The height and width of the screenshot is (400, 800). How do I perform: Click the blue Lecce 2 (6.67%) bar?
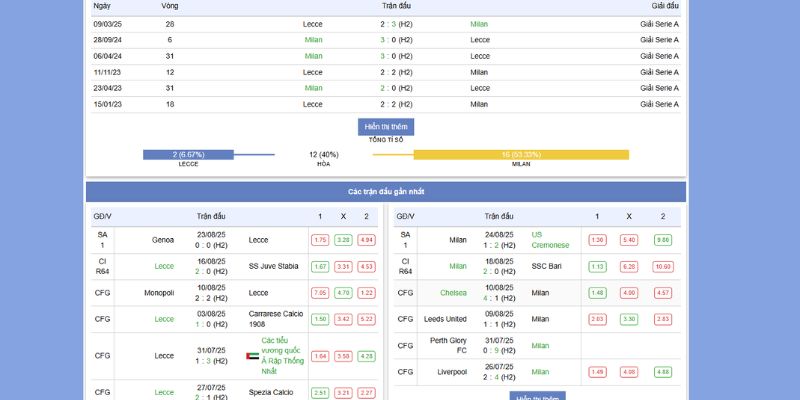(x=188, y=155)
